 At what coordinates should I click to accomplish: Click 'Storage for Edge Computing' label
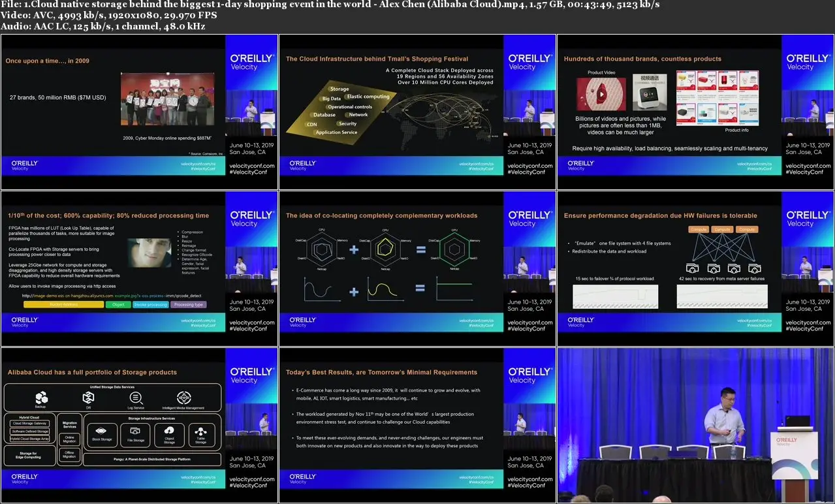[28, 456]
